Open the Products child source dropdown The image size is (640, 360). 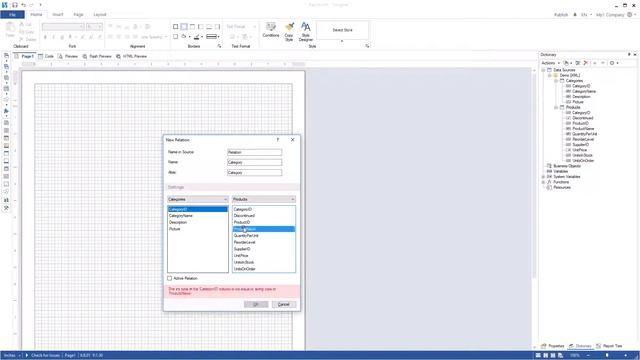(x=264, y=199)
